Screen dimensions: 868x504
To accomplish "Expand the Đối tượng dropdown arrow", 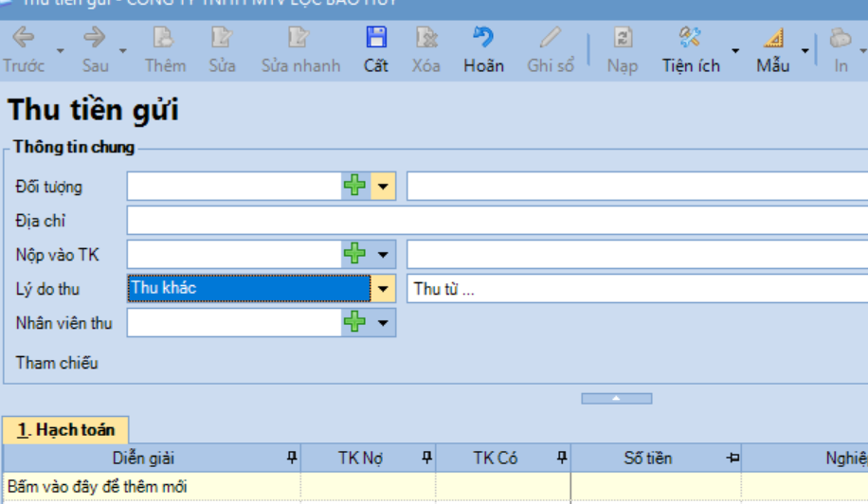I will point(383,187).
